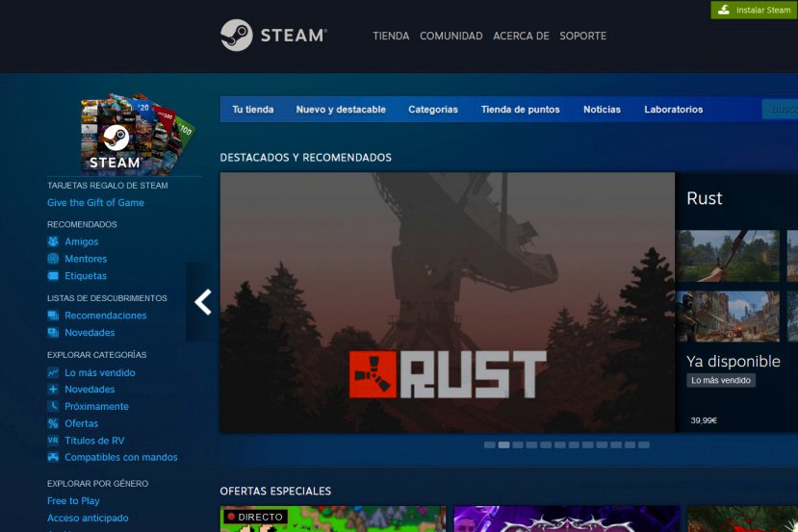The height and width of the screenshot is (532, 798).
Task: View Rust screenshot with the bow
Action: point(728,256)
